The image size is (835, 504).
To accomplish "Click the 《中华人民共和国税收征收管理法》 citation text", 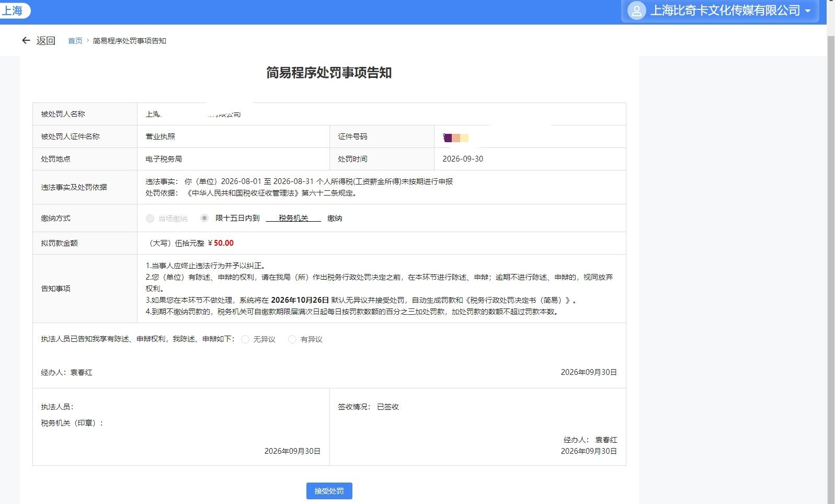I will point(243,193).
